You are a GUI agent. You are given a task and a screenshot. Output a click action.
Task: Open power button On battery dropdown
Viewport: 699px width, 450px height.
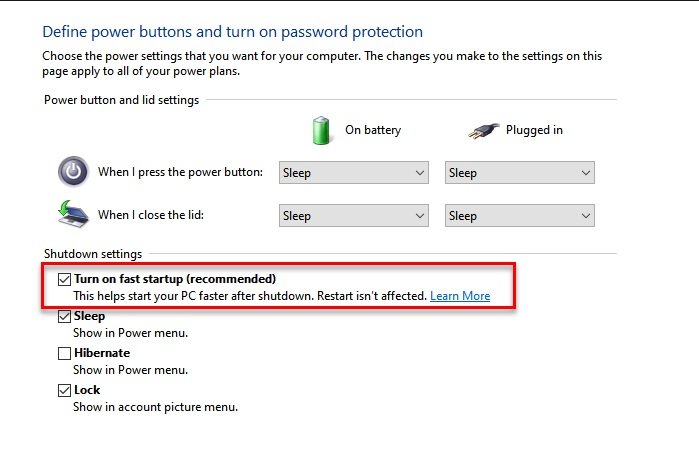(x=354, y=173)
